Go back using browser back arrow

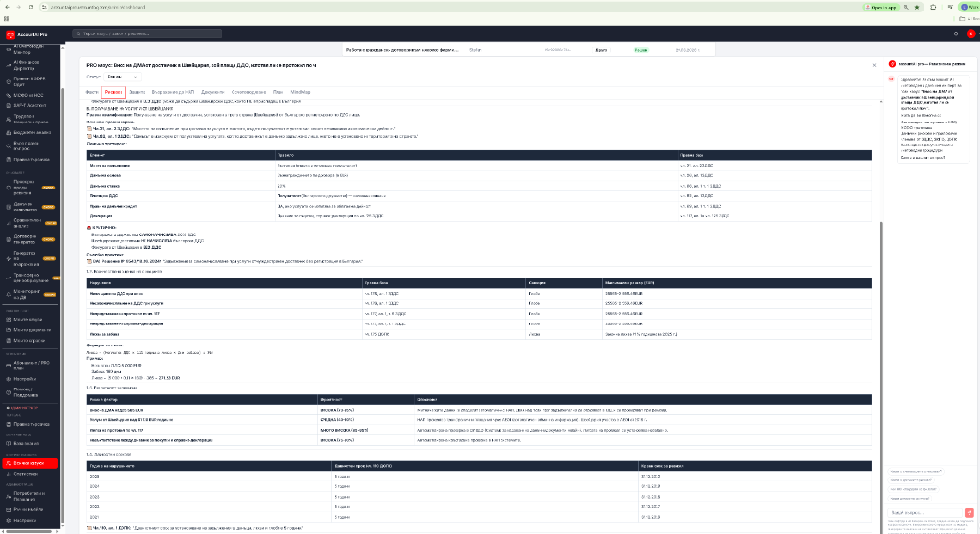[8, 7]
